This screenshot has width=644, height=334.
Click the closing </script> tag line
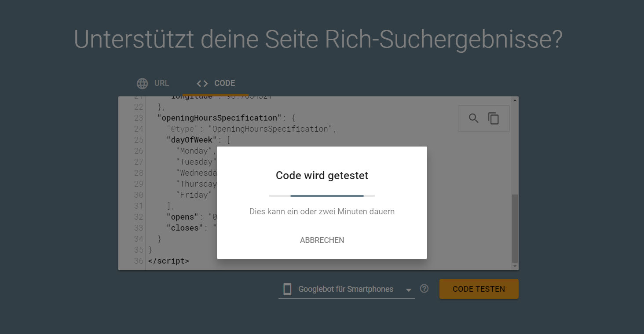(168, 261)
